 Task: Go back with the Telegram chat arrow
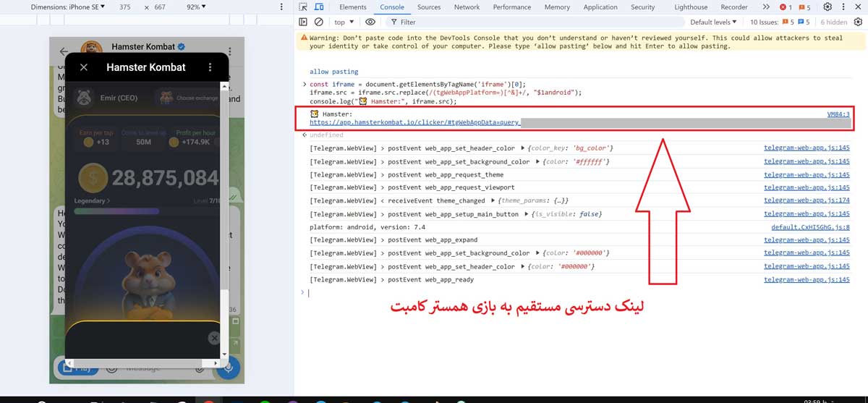[x=64, y=51]
